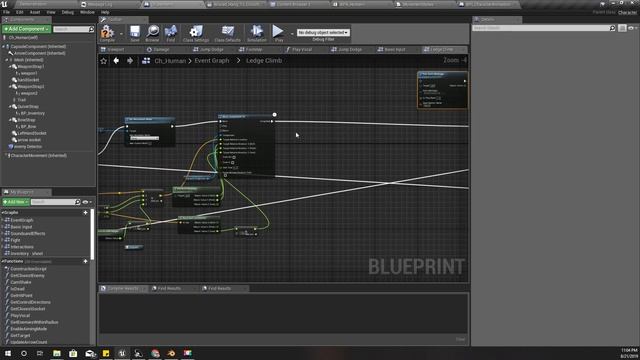640x360 pixels.
Task: Compile the blueprint with Compile icon
Action: (x=107, y=33)
